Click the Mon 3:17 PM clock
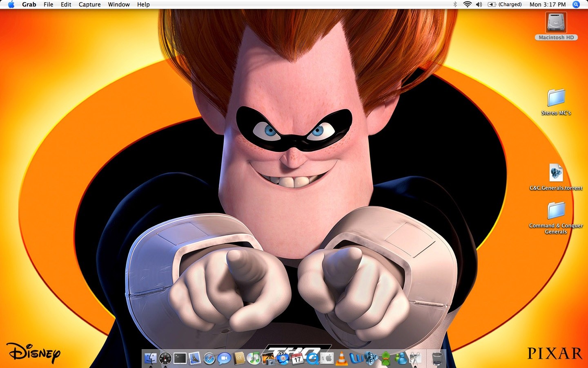Image resolution: width=588 pixels, height=368 pixels. pyautogui.click(x=548, y=4)
